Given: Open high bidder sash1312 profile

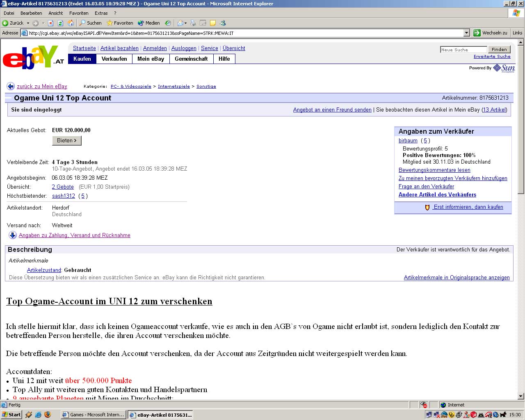Looking at the screenshot, I should point(64,196).
